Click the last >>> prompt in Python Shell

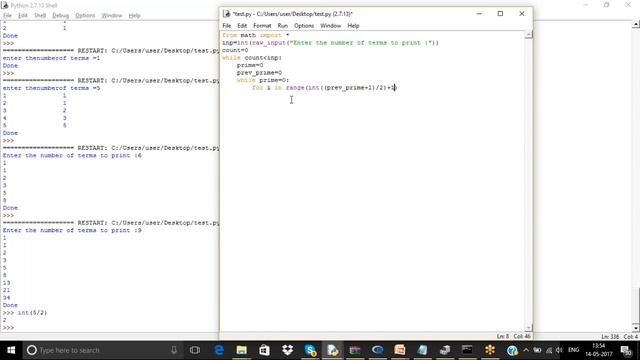(8, 328)
